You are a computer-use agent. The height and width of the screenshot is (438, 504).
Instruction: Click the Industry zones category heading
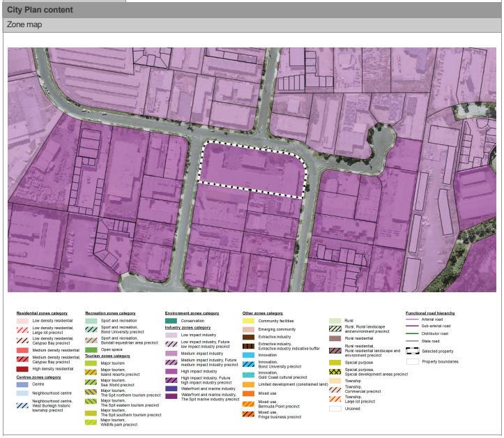point(188,328)
